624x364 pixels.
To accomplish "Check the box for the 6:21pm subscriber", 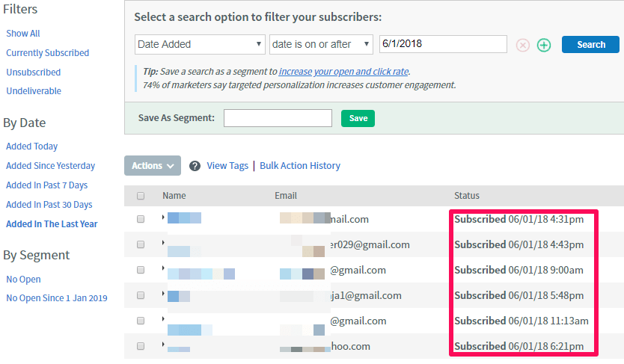I will coord(141,346).
